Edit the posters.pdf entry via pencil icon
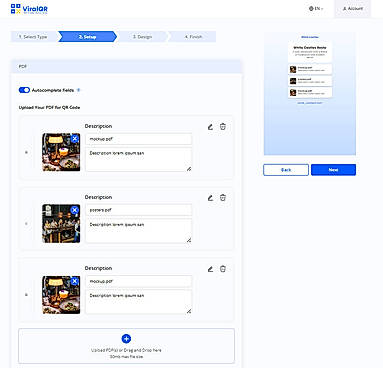This screenshot has width=383, height=368. point(210,198)
